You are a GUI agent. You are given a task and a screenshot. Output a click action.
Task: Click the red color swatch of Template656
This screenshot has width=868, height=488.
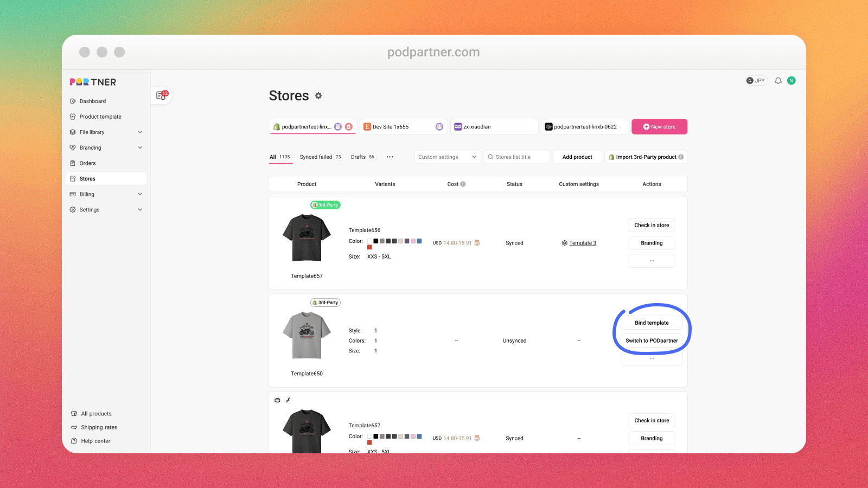point(369,247)
